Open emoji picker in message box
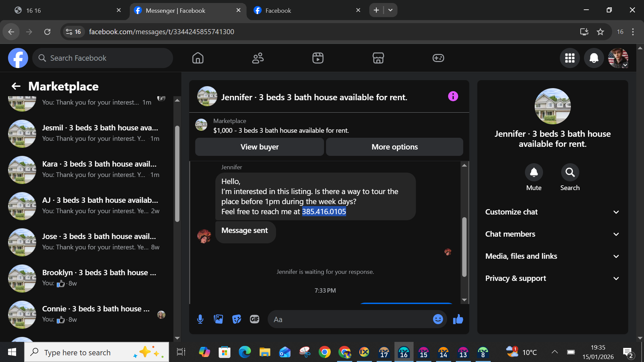The width and height of the screenshot is (644, 362). point(438,319)
